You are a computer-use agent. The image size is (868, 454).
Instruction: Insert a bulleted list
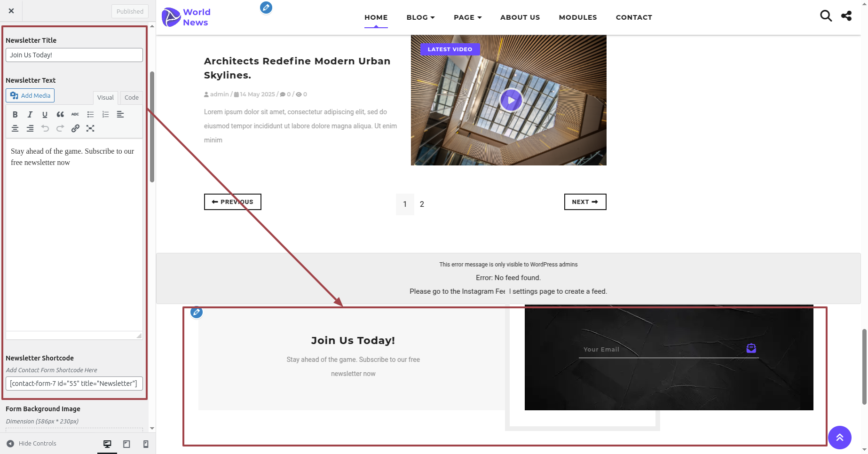(x=90, y=114)
